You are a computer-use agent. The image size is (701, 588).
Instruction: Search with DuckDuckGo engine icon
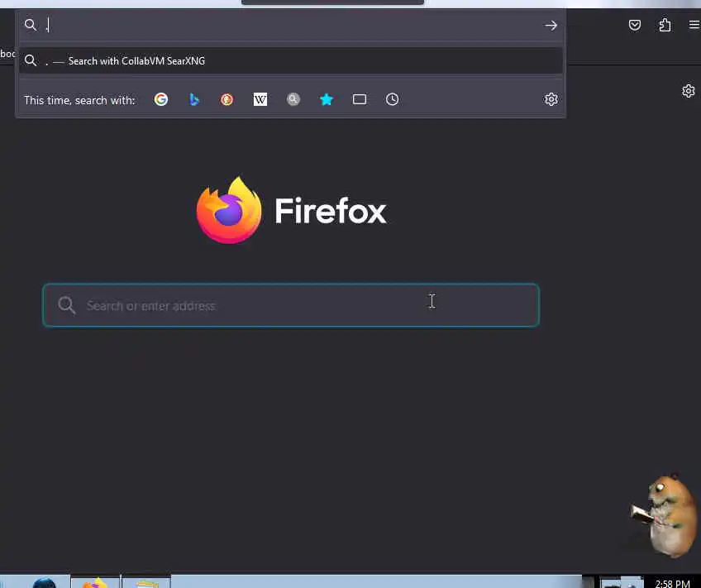tap(227, 99)
